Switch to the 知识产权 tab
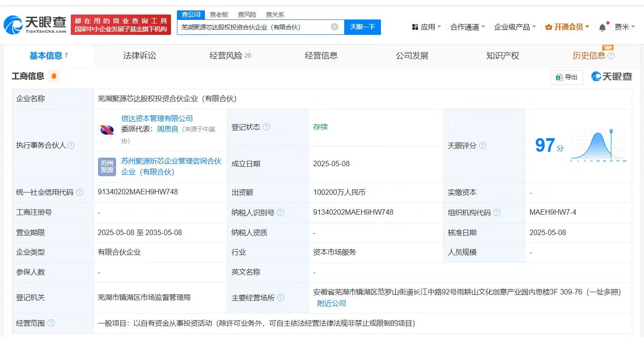Image resolution: width=644 pixels, height=337 pixels. [503, 56]
